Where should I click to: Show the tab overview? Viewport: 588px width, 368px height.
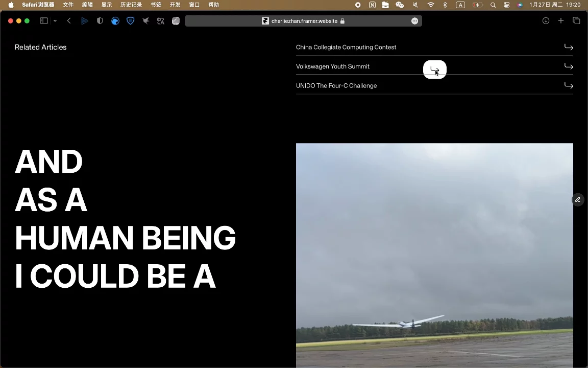click(576, 21)
